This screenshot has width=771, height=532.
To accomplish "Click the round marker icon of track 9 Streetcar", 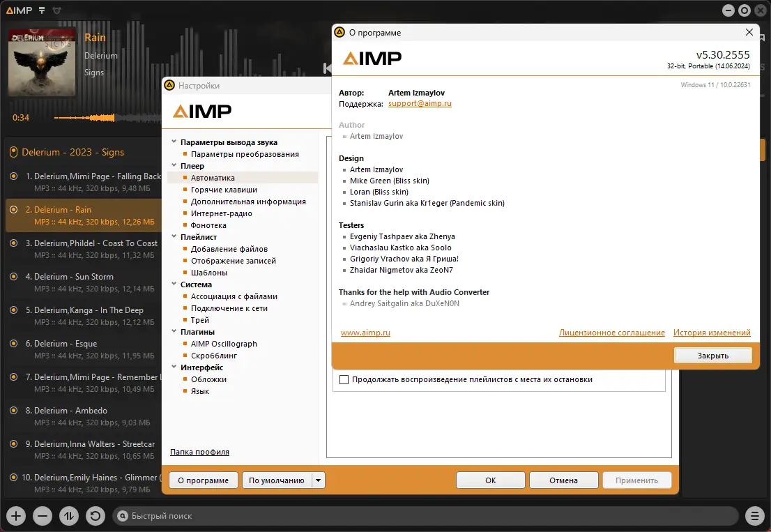I will coord(14,443).
